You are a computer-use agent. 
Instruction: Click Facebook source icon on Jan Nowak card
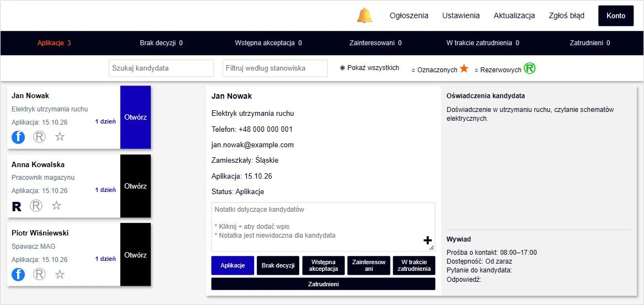coord(18,137)
